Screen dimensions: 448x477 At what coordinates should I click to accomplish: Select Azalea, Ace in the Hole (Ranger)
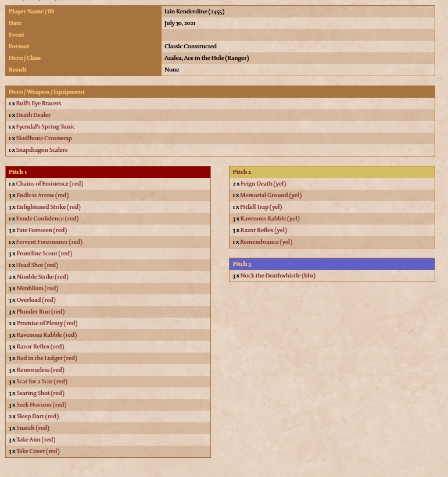pyautogui.click(x=207, y=58)
